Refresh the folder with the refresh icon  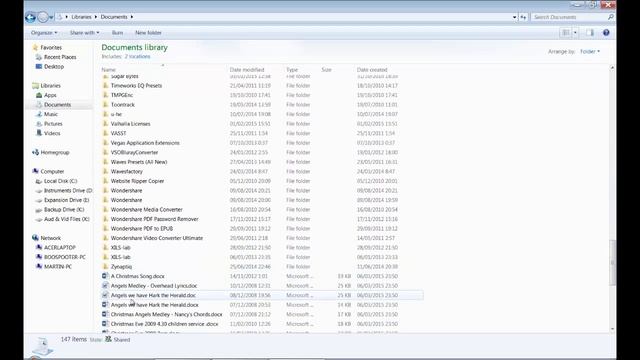click(x=523, y=17)
